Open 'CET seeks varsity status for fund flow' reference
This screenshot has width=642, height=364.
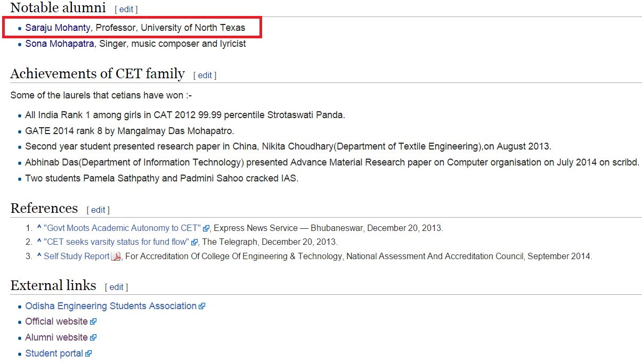coord(116,242)
